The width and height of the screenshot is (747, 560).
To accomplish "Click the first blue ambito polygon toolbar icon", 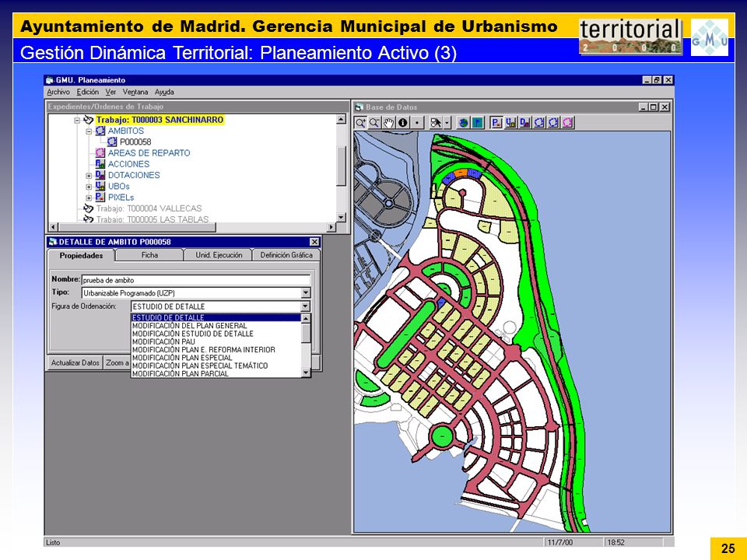I will [x=538, y=123].
